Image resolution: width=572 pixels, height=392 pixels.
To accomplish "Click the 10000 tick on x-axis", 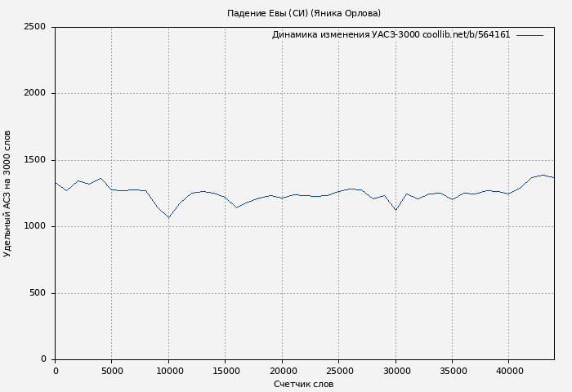I will tap(168, 371).
